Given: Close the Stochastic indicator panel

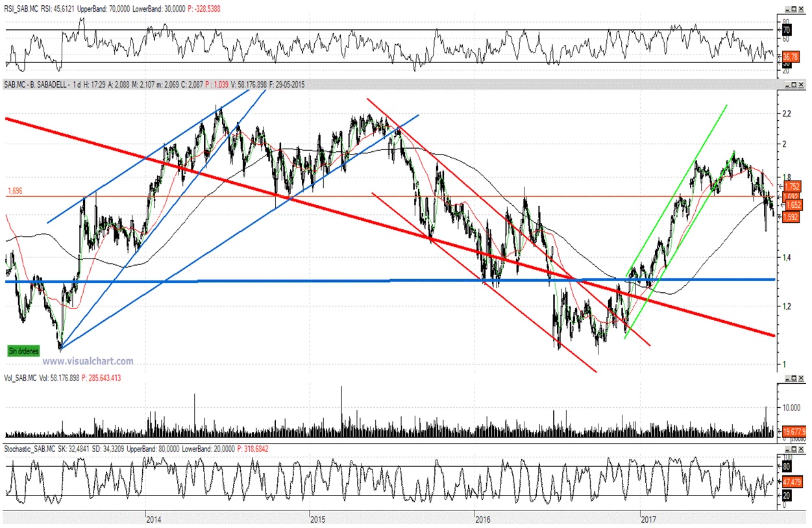Looking at the screenshot, I should (801, 449).
